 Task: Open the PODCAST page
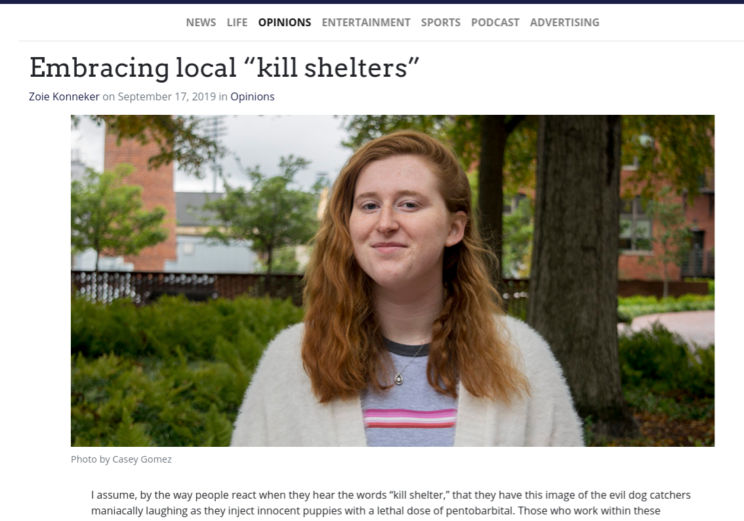point(495,22)
